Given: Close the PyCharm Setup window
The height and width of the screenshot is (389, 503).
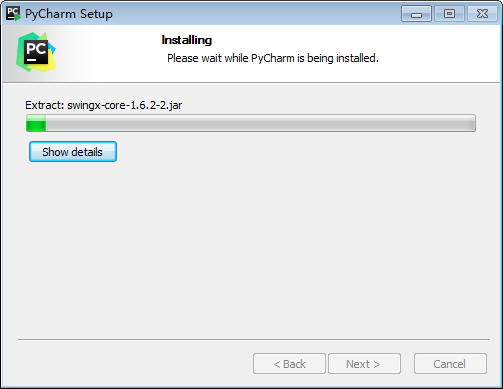Looking at the screenshot, I should (x=482, y=14).
